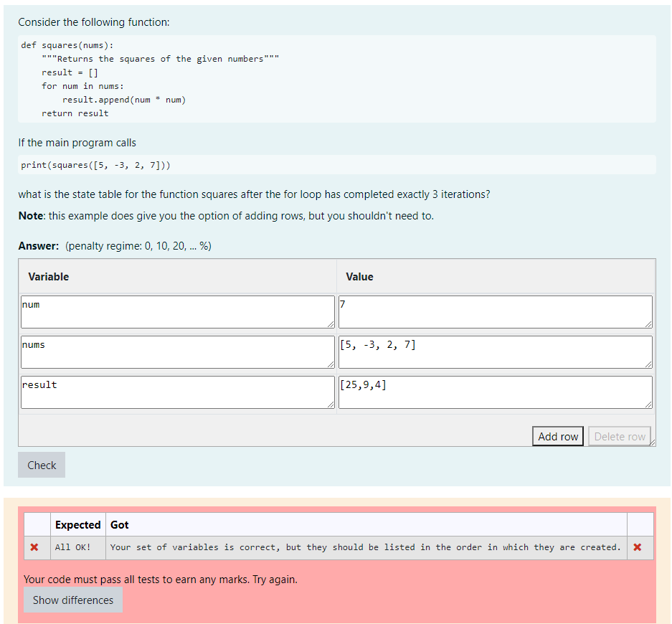Screen dimensions: 672x624
Task: Click the resize grip of the nums variable box
Action: tap(331, 366)
